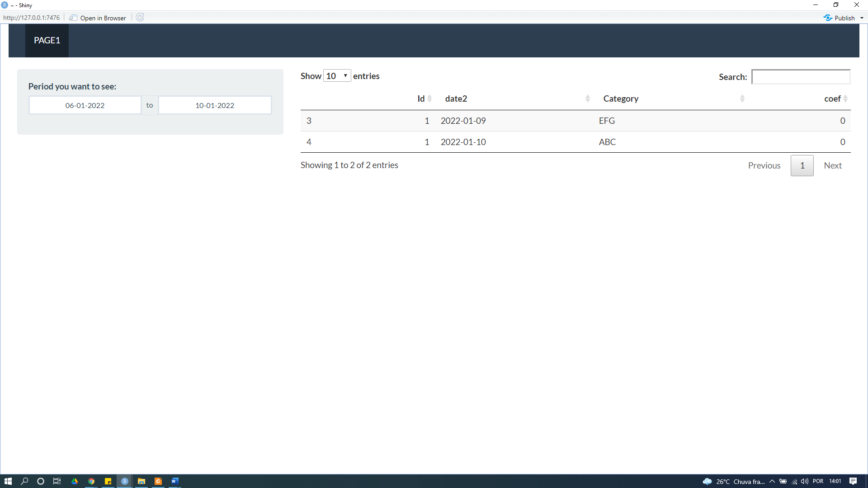
Task: Open Task View on taskbar
Action: tap(57, 481)
